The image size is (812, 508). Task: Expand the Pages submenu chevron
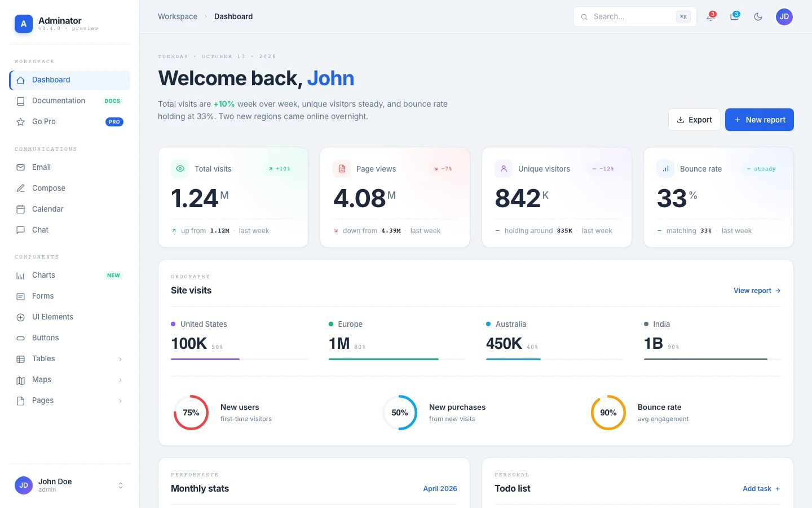click(120, 401)
